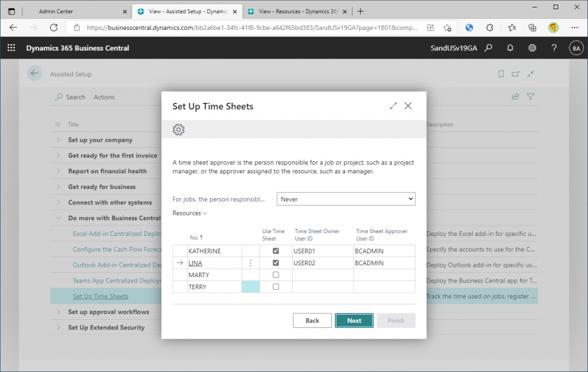
Task: Uncheck Use Time Sheet for LINA
Action: (276, 263)
